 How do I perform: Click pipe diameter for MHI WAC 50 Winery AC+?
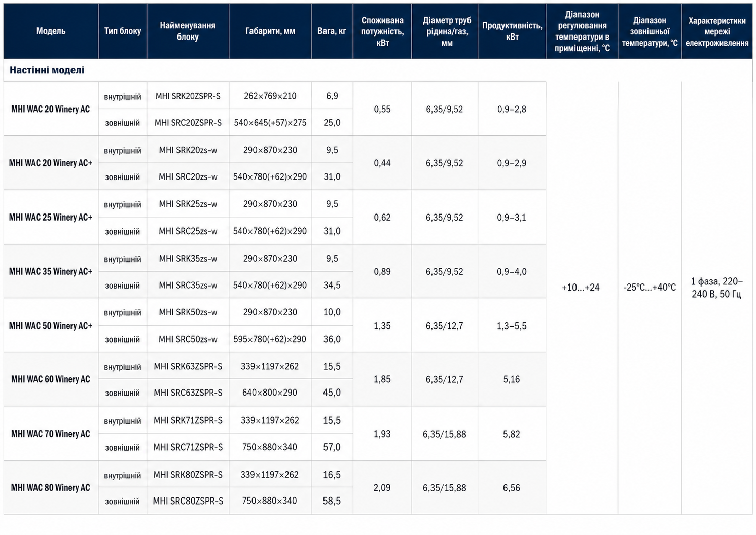(445, 326)
